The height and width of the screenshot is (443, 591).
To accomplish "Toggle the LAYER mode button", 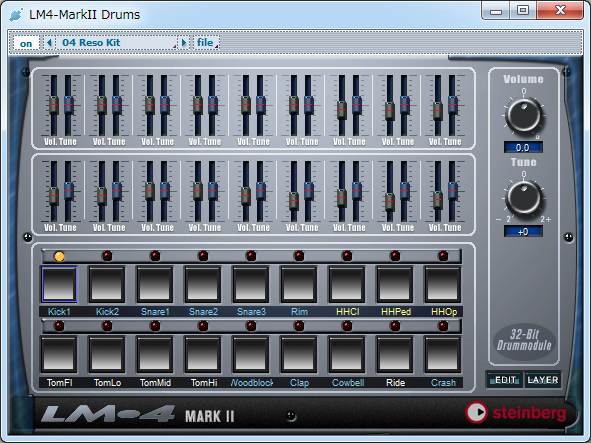I will pyautogui.click(x=543, y=380).
